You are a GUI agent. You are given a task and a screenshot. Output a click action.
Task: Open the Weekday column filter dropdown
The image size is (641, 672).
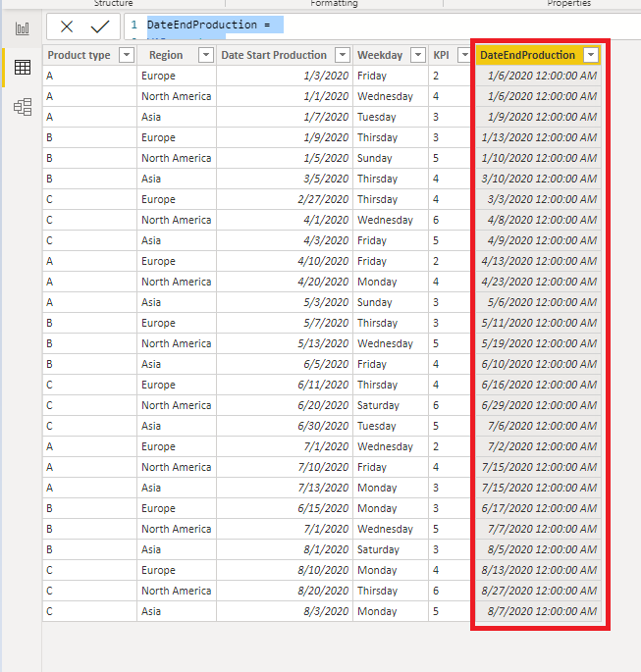pyautogui.click(x=417, y=55)
